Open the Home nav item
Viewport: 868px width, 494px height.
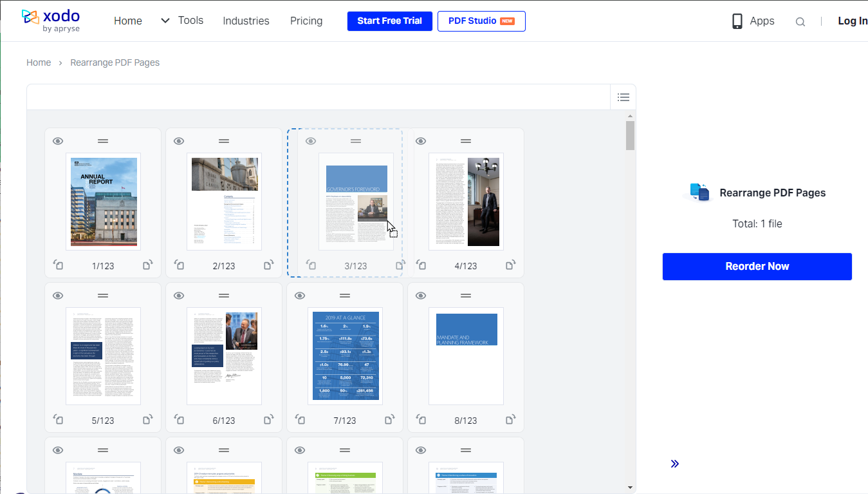coord(128,21)
